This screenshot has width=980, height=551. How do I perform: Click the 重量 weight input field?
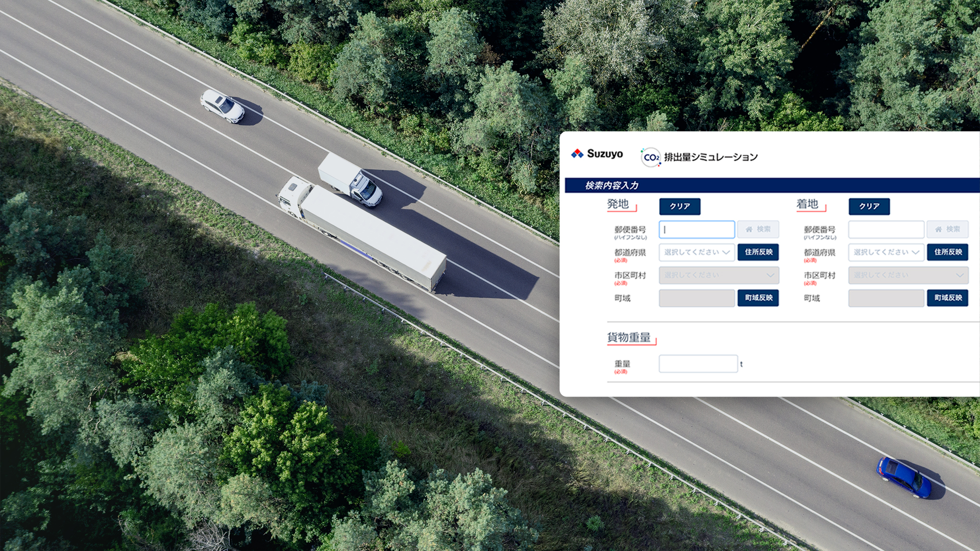698,364
